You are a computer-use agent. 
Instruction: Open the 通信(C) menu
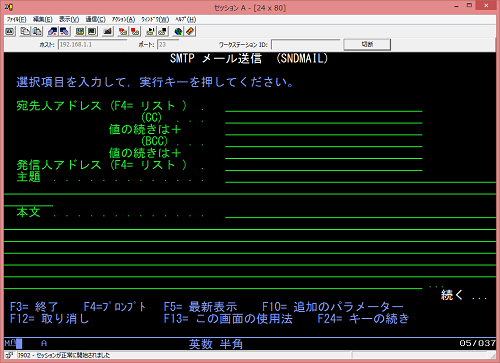pyautogui.click(x=96, y=19)
